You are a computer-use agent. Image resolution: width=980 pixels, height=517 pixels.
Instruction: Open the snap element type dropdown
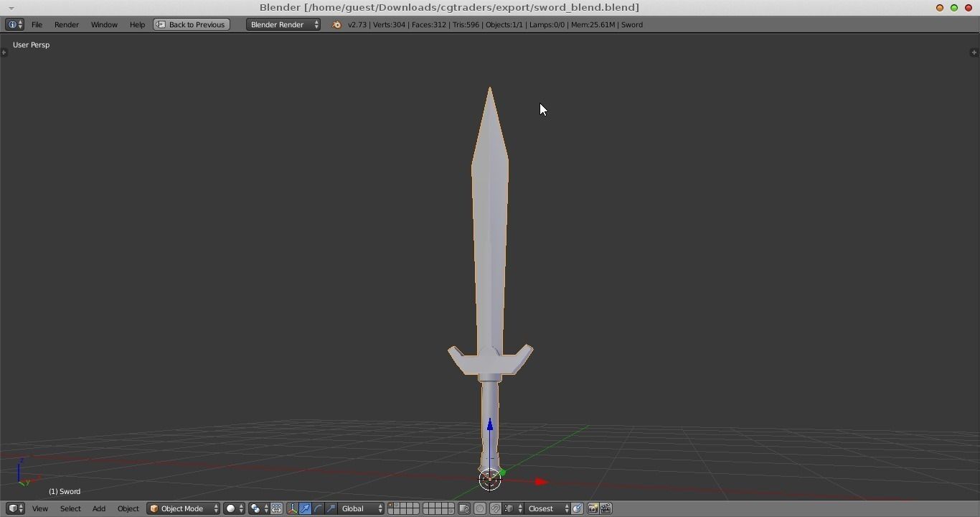(x=513, y=508)
